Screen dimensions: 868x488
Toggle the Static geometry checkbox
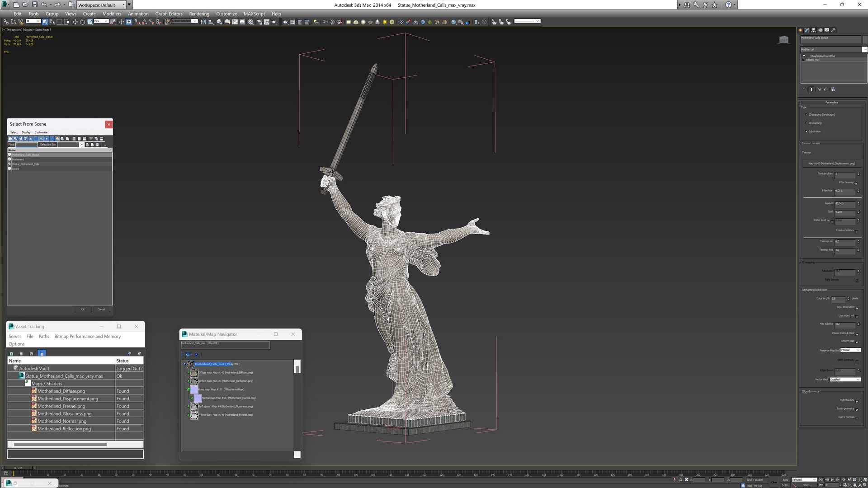(857, 409)
